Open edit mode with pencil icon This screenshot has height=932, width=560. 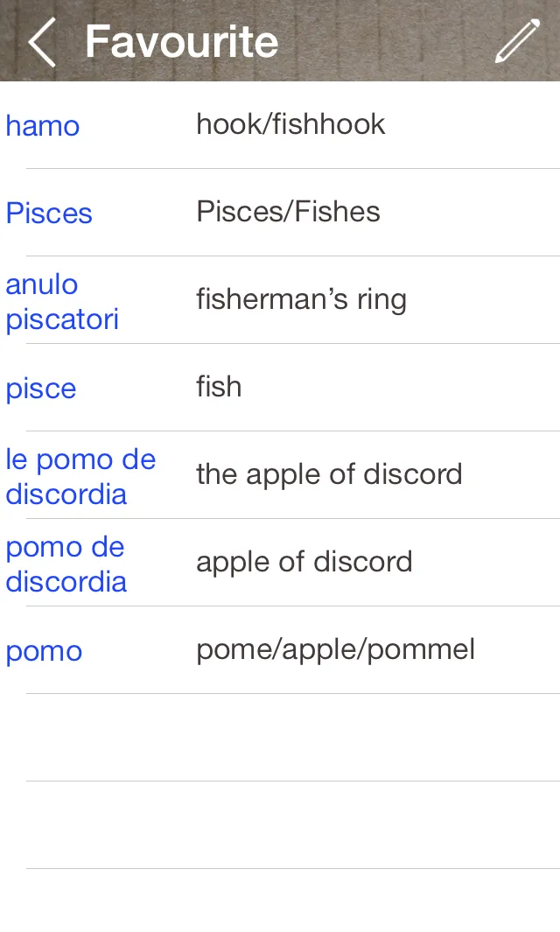[x=517, y=40]
